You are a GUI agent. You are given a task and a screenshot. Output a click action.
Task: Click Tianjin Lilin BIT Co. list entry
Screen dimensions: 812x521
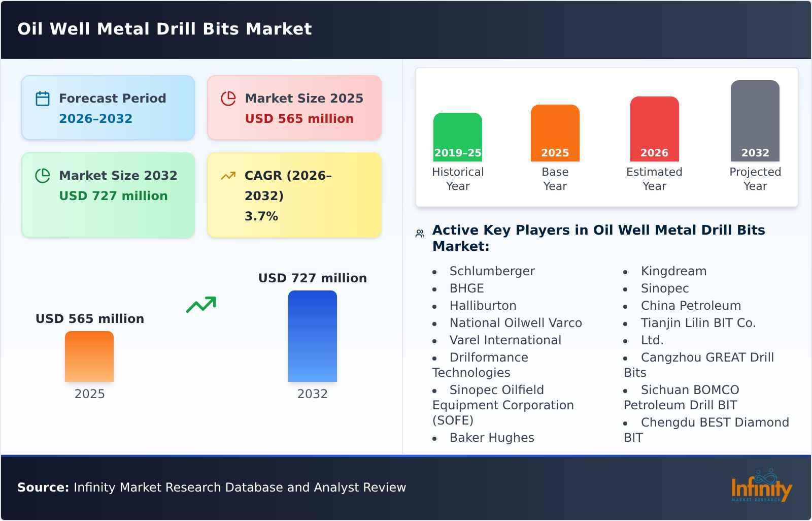(698, 323)
